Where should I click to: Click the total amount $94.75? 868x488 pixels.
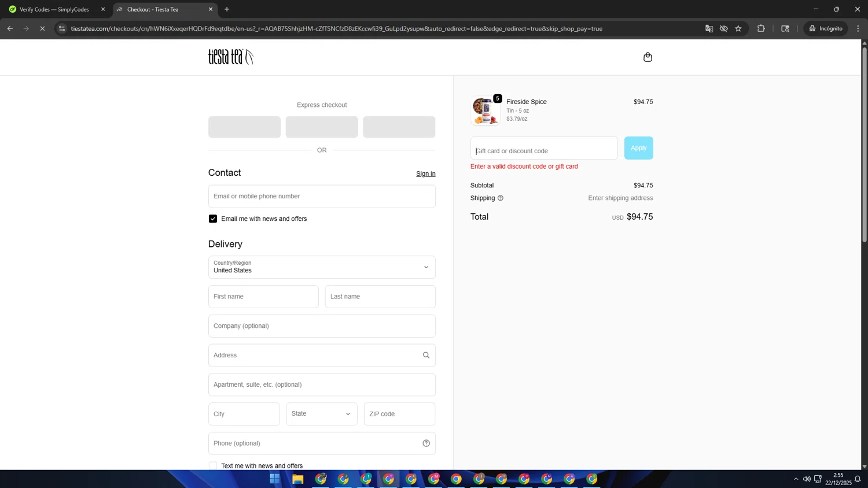point(640,217)
